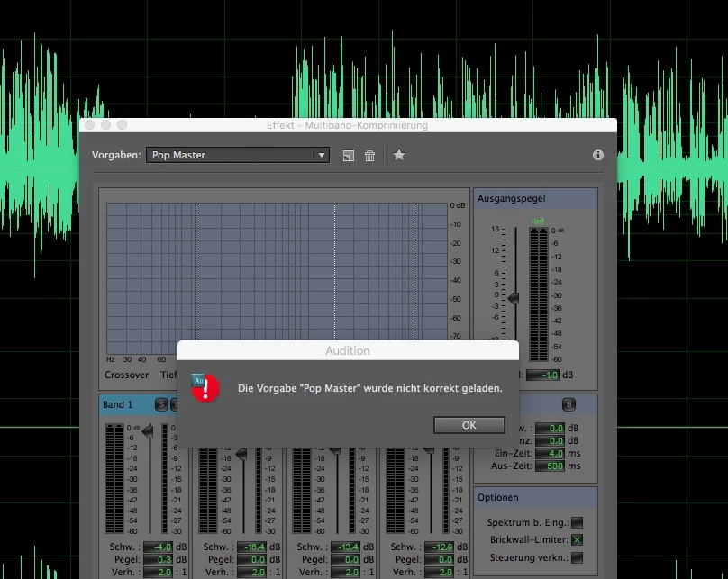Toggle the Brickwall-Limiter checkbox
The width and height of the screenshot is (728, 579).
(x=578, y=539)
